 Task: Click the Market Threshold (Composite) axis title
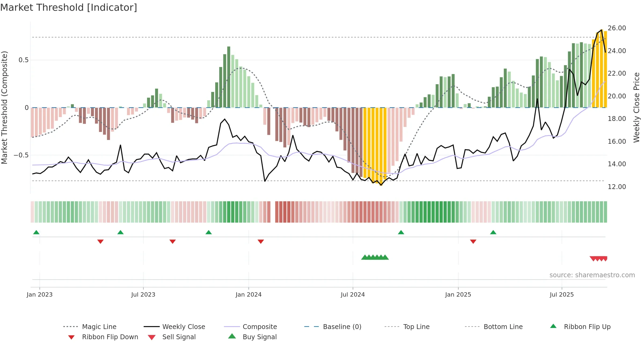coord(4,107)
